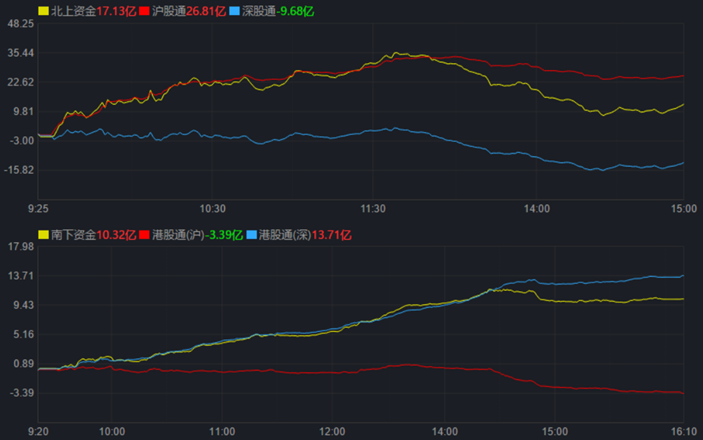
Task: Click the 12:00 marker on the bottom chart
Action: pyautogui.click(x=332, y=432)
